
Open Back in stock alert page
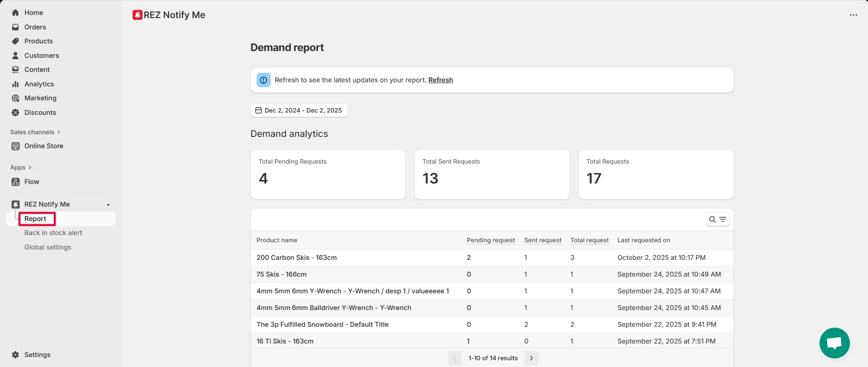point(53,233)
